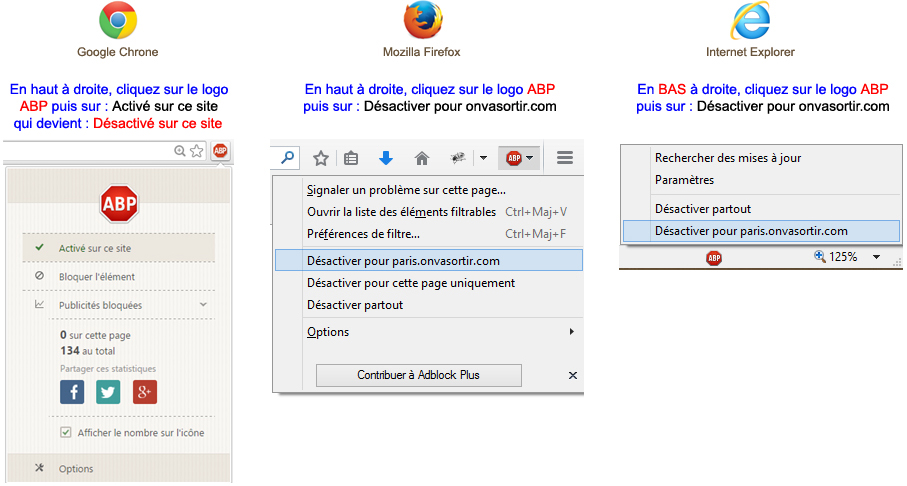This screenshot has width=907, height=486.
Task: Expand the "Publicités bloquées" section
Action: coord(203,304)
